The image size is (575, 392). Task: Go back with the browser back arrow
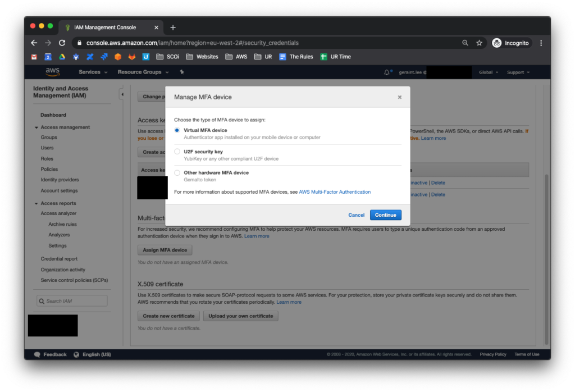point(34,43)
